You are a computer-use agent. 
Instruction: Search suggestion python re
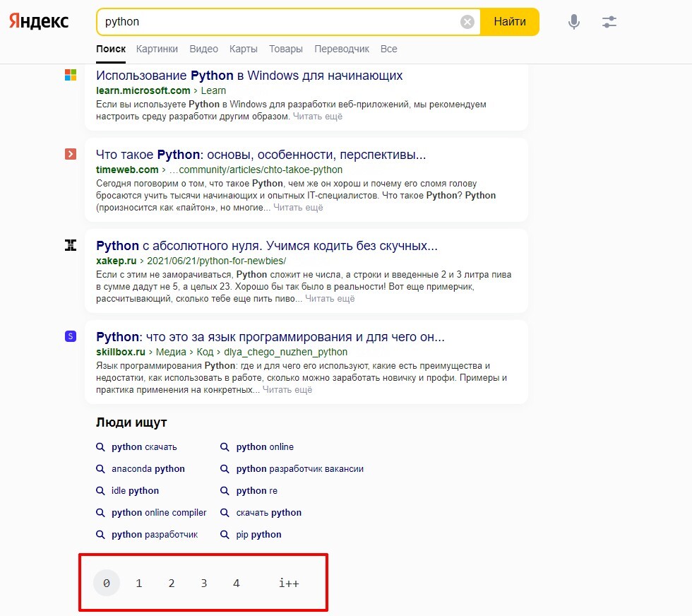(257, 490)
